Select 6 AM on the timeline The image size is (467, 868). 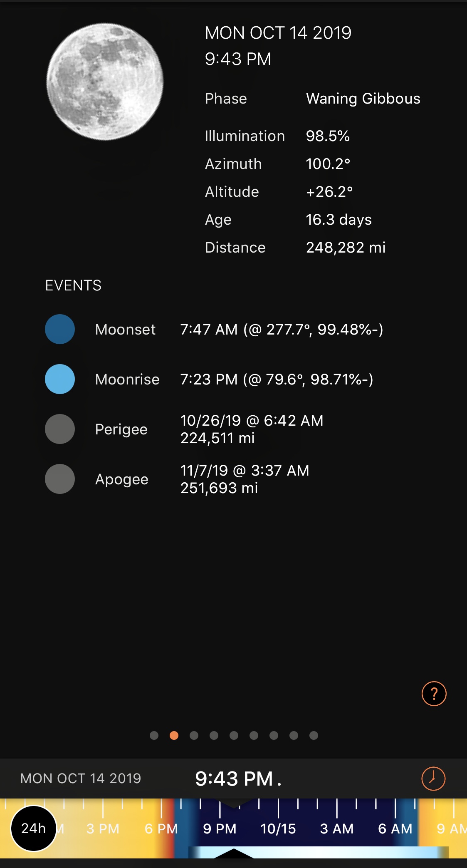pyautogui.click(x=395, y=828)
